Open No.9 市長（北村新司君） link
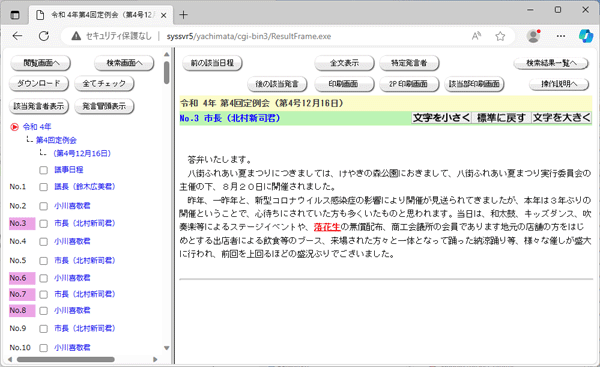This screenshot has height=367, width=600. (85, 328)
